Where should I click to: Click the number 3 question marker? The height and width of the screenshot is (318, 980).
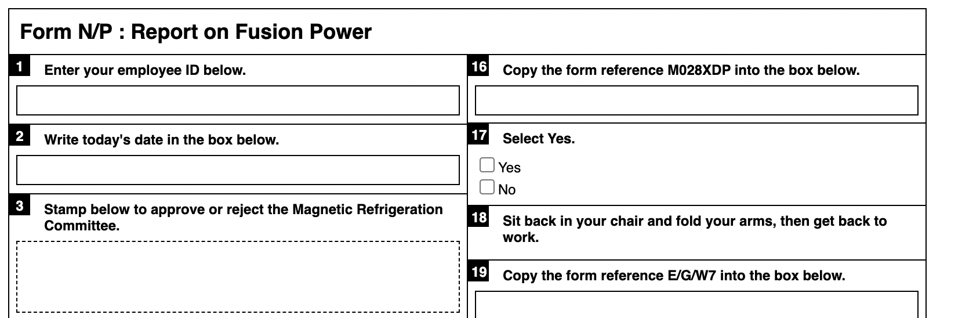[x=20, y=206]
